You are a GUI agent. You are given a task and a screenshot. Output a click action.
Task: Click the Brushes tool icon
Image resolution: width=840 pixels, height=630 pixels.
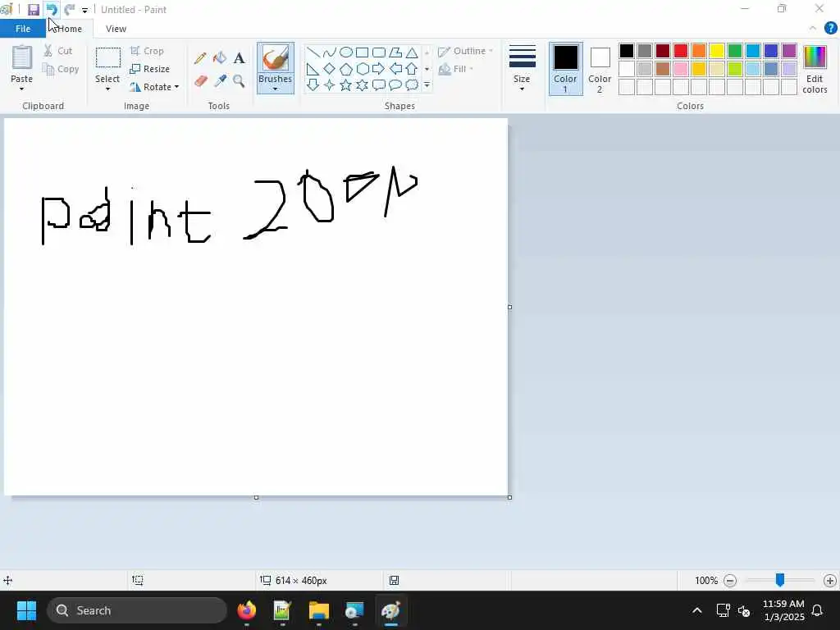[276, 58]
